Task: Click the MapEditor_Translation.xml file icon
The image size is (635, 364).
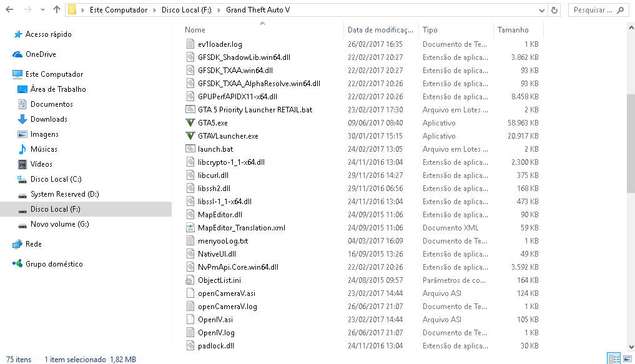Action: [x=190, y=227]
